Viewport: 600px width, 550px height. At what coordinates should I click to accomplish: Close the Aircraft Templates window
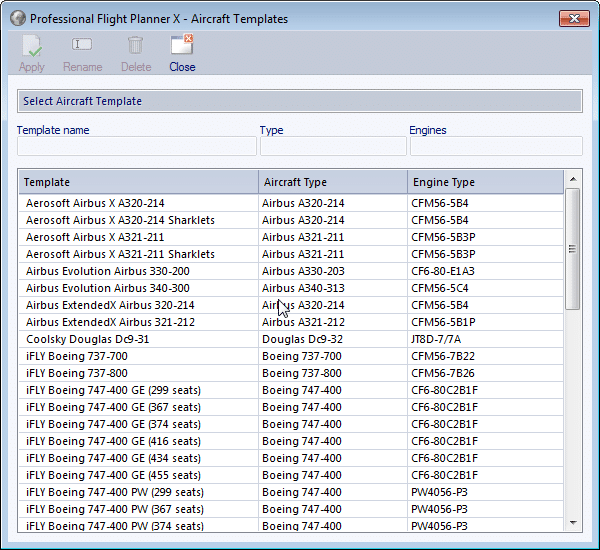tap(572, 18)
